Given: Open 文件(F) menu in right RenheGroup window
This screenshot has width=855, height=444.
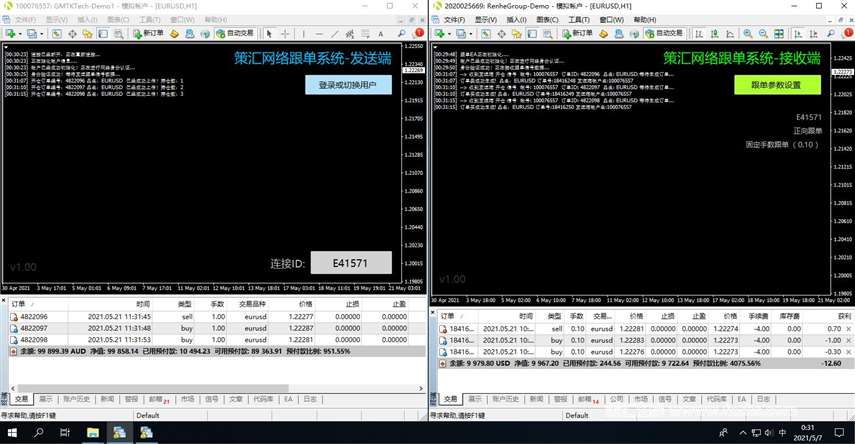Looking at the screenshot, I should tap(454, 20).
